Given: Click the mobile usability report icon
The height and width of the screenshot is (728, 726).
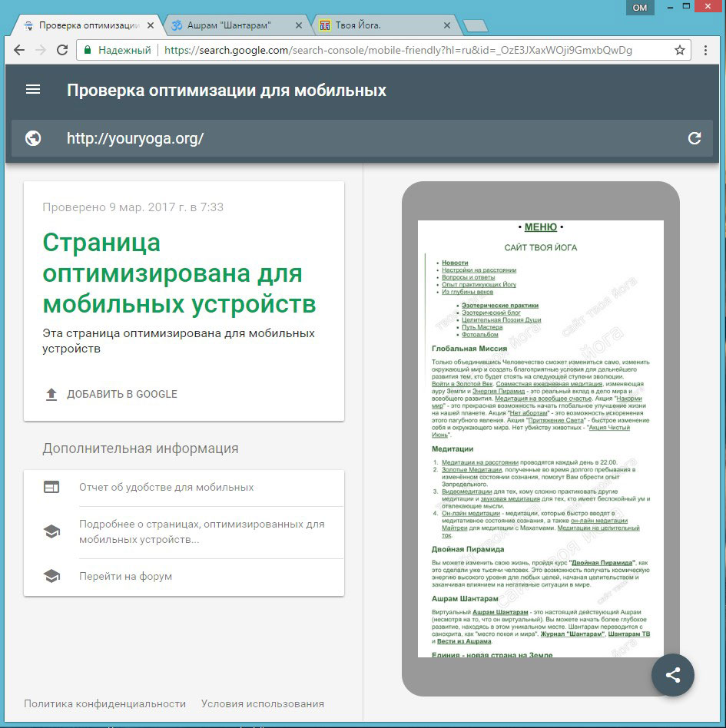Looking at the screenshot, I should (51, 487).
